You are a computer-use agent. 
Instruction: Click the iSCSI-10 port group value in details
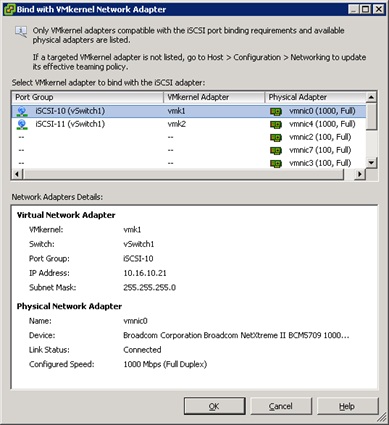tap(138, 259)
